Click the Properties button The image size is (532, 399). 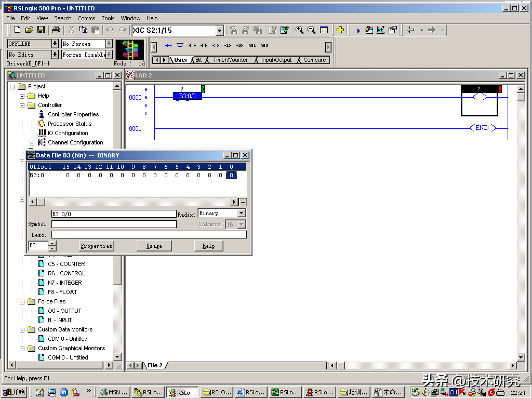tap(96, 246)
